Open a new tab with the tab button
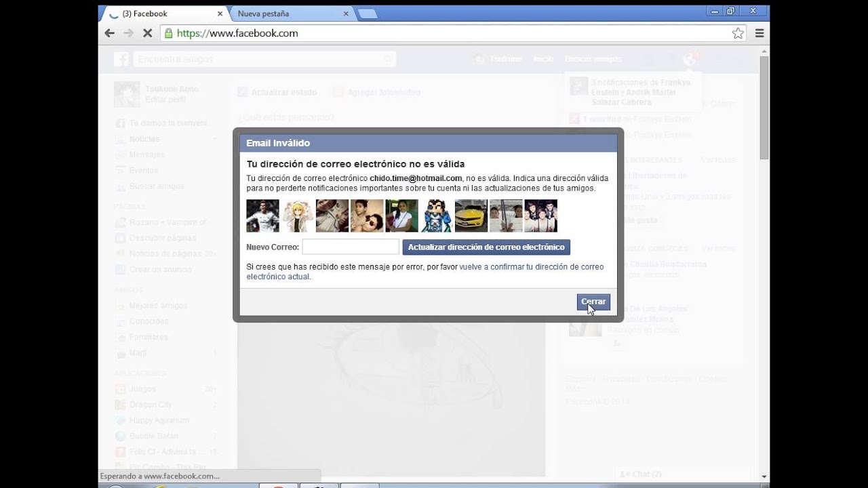 367,14
